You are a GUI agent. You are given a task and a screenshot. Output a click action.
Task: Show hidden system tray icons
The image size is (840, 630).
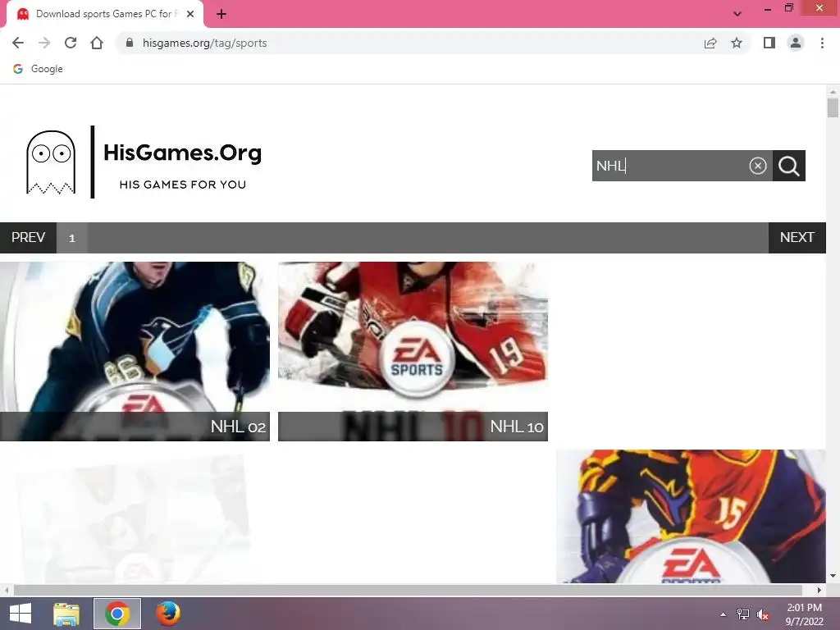tap(724, 614)
